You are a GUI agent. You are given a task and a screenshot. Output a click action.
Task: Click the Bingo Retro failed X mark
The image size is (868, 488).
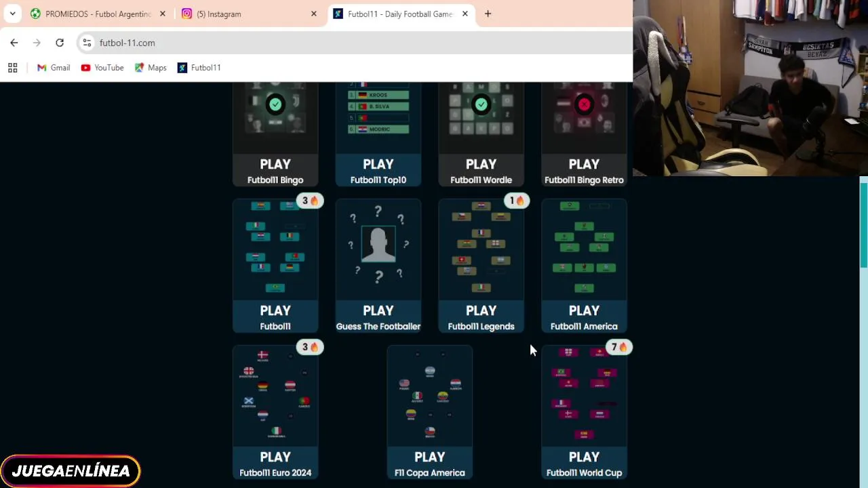click(x=585, y=104)
